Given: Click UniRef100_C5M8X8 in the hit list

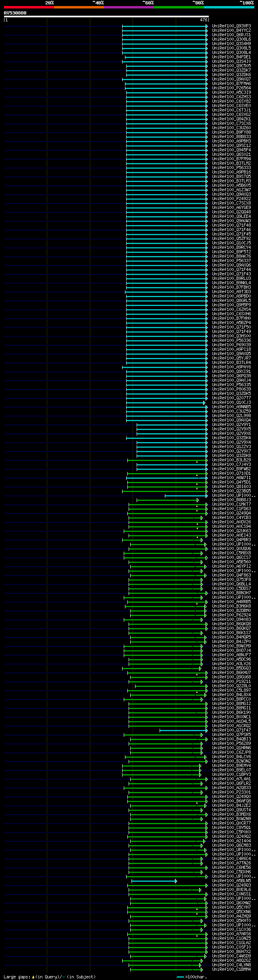Looking at the screenshot, I should [231, 553].
